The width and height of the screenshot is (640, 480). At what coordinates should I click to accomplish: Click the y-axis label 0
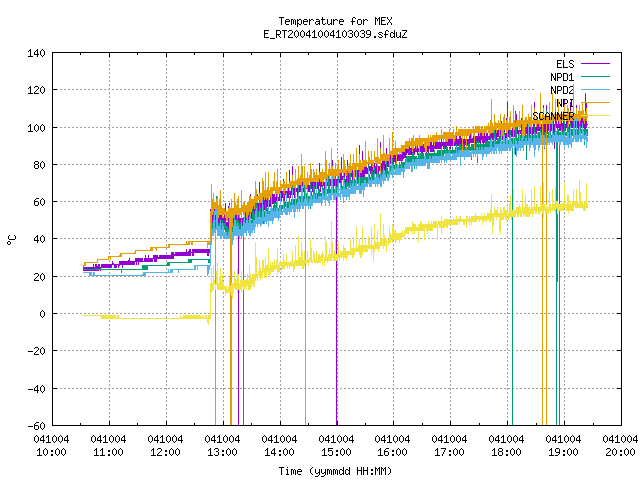click(x=42, y=314)
